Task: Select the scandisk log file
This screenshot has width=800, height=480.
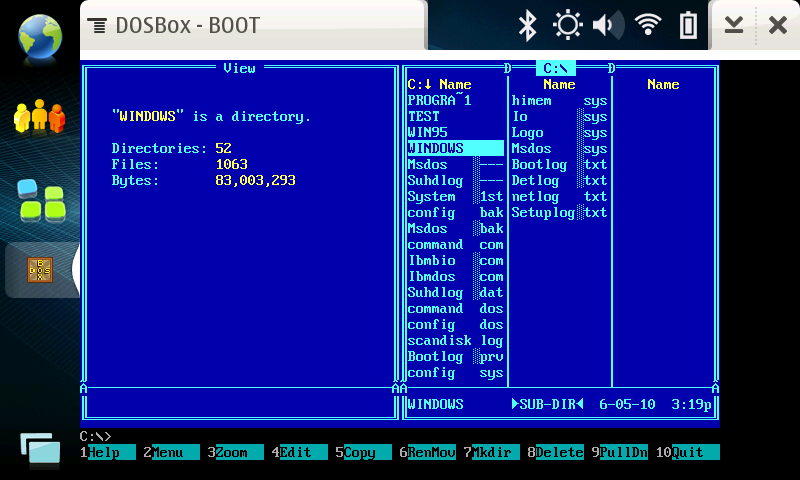Action: (x=455, y=340)
